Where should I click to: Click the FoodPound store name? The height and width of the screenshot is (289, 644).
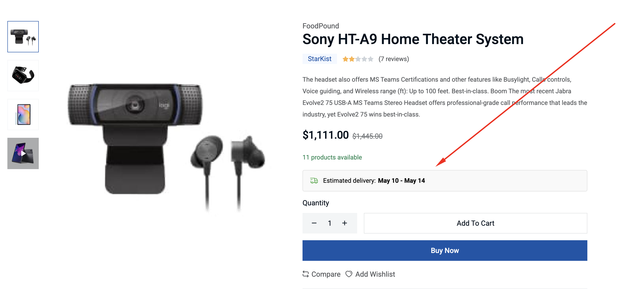click(x=320, y=26)
